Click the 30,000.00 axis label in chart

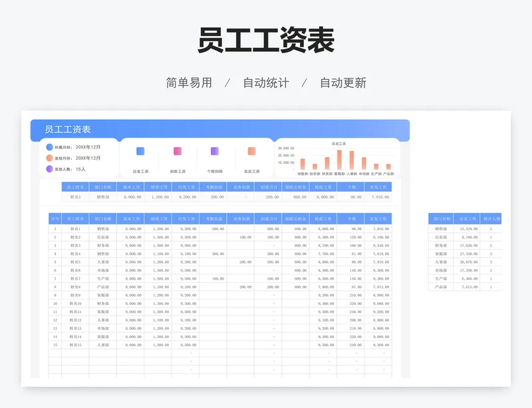pyautogui.click(x=287, y=148)
